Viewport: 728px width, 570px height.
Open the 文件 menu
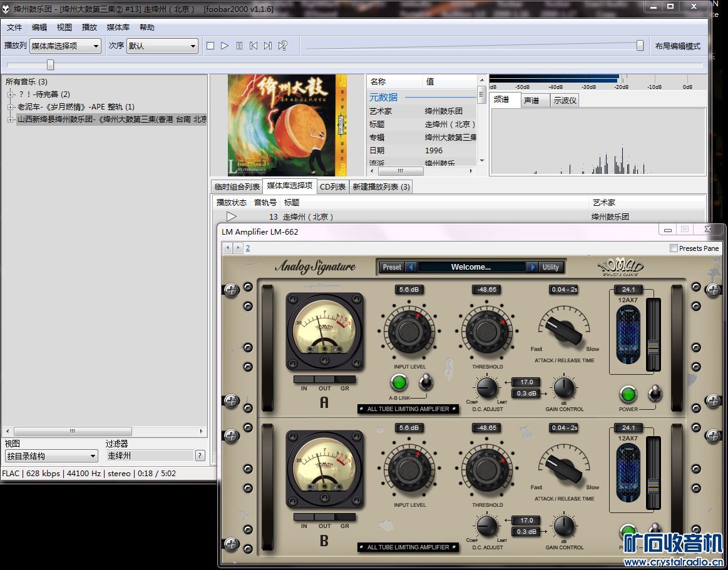(14, 28)
